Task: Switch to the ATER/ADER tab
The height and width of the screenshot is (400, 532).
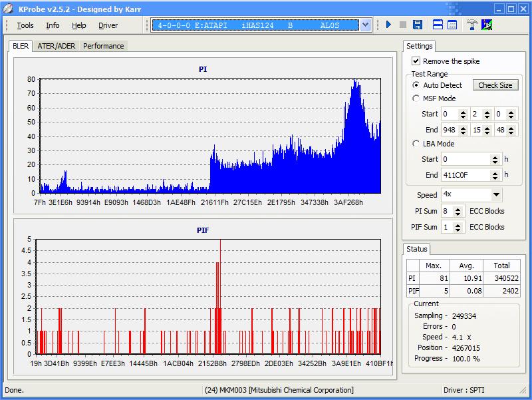Action: pos(57,46)
